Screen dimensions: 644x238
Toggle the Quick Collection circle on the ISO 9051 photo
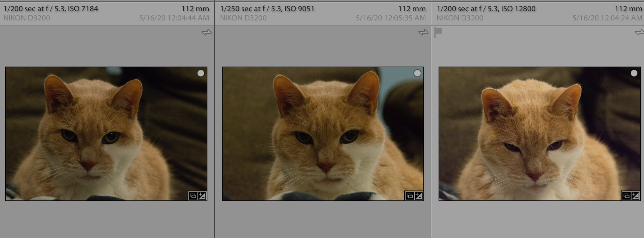tap(417, 73)
